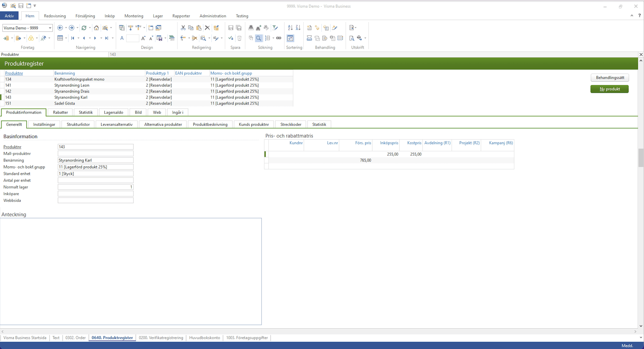This screenshot has height=349, width=644.
Task: Click the Ny produkt button
Action: point(610,89)
